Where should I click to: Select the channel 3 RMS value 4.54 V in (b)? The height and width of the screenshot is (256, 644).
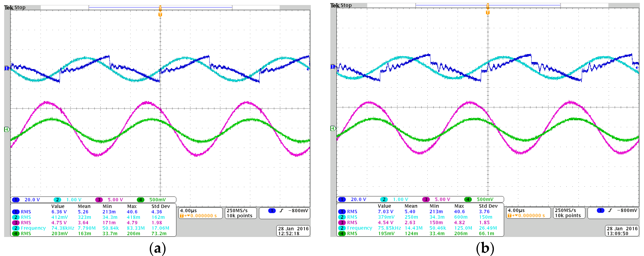(x=386, y=222)
